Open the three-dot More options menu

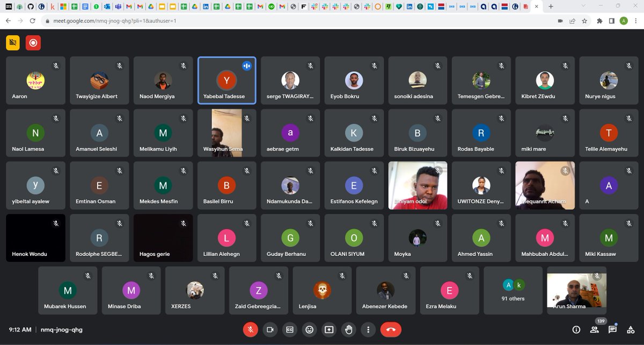click(368, 329)
